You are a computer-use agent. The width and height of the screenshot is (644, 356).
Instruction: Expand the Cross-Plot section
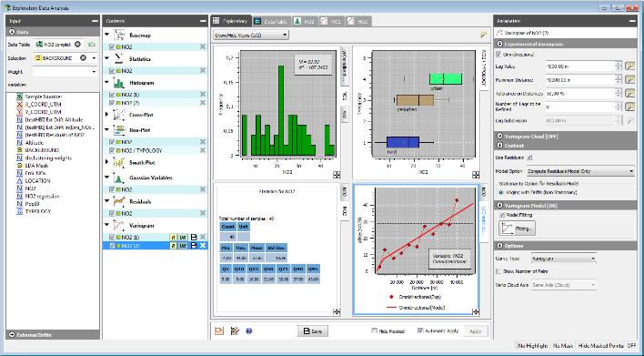(106, 115)
